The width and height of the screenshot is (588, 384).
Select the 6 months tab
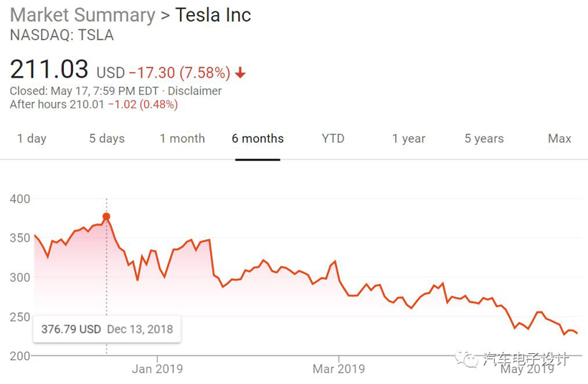pyautogui.click(x=257, y=139)
